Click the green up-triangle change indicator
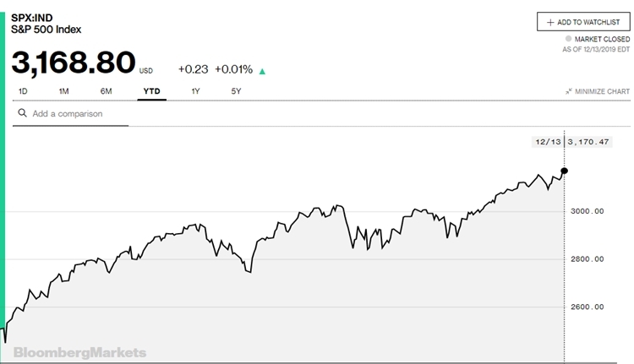Viewport: 634px width, 364px height. point(262,71)
